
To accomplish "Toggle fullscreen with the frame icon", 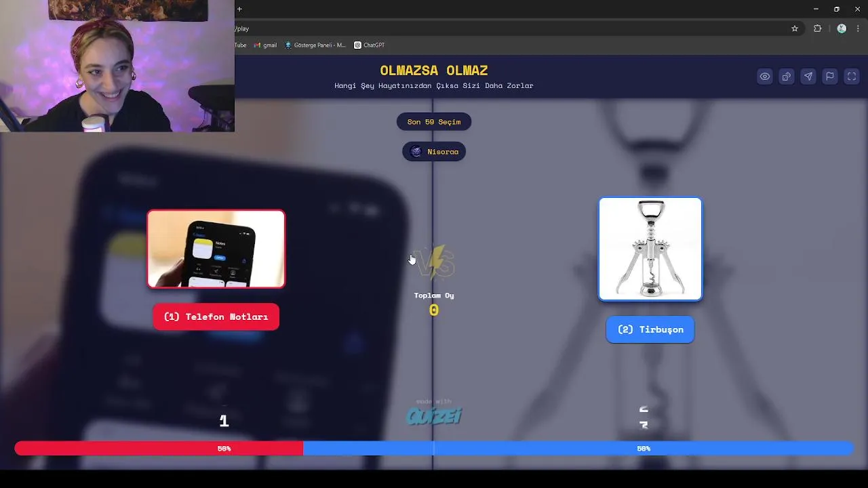I will pyautogui.click(x=852, y=77).
